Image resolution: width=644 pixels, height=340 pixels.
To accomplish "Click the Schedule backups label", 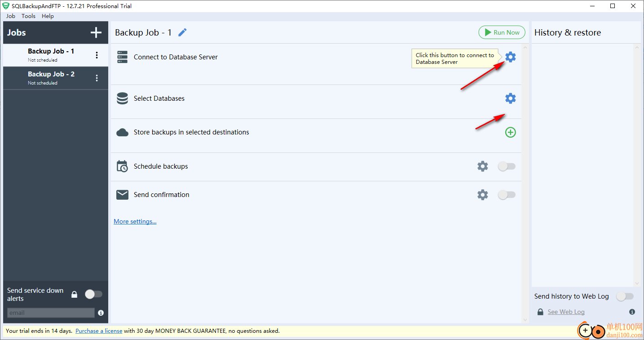I will 161,166.
